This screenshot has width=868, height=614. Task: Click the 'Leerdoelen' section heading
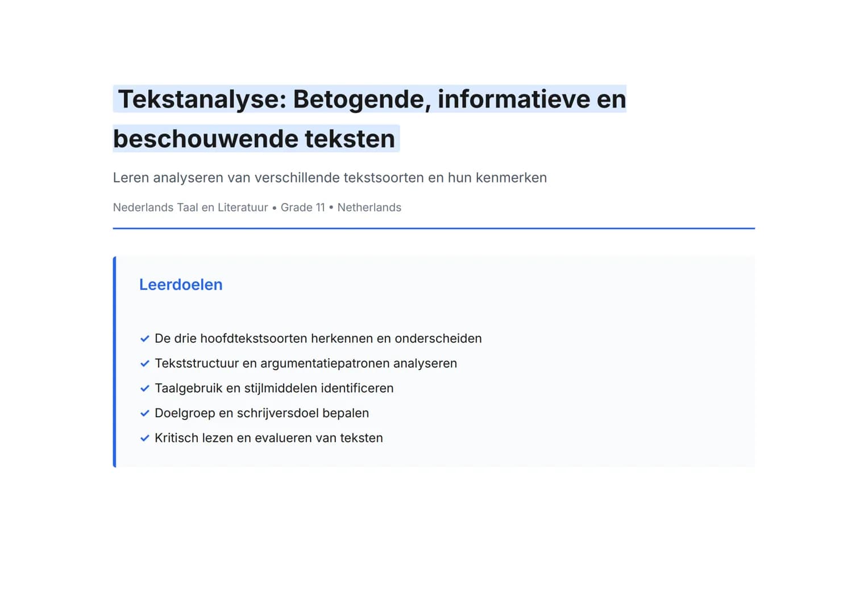click(181, 285)
